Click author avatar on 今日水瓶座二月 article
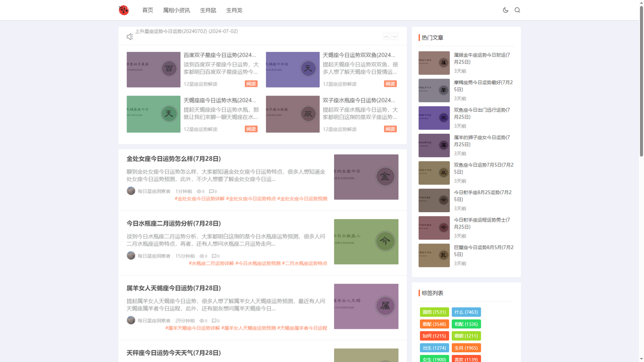This screenshot has width=644, height=362. (x=131, y=256)
